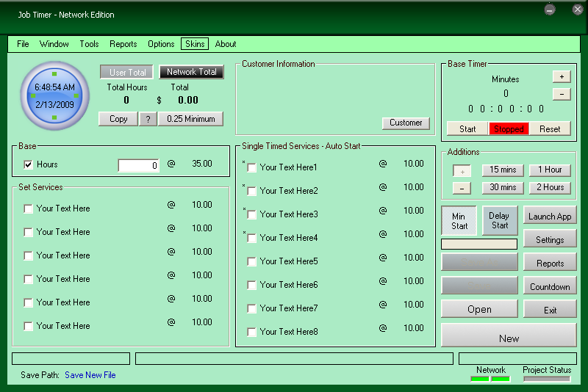588x392 pixels.
Task: Decrease Base Timer minutes with minus
Action: coord(562,94)
